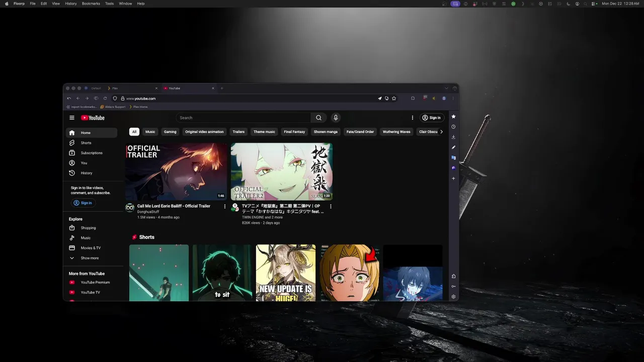Click the sidebar add-ons icon above the key
644x362 pixels.
pyautogui.click(x=453, y=276)
